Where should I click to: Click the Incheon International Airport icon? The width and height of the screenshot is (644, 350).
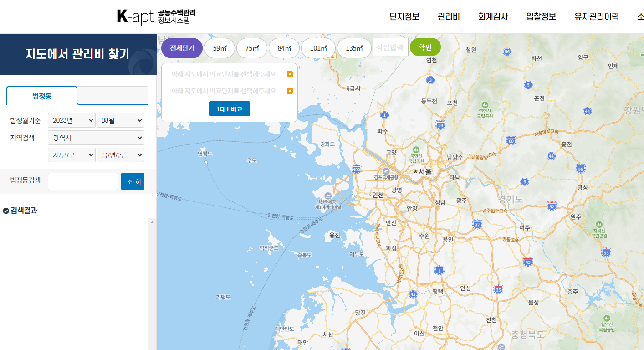click(x=328, y=195)
